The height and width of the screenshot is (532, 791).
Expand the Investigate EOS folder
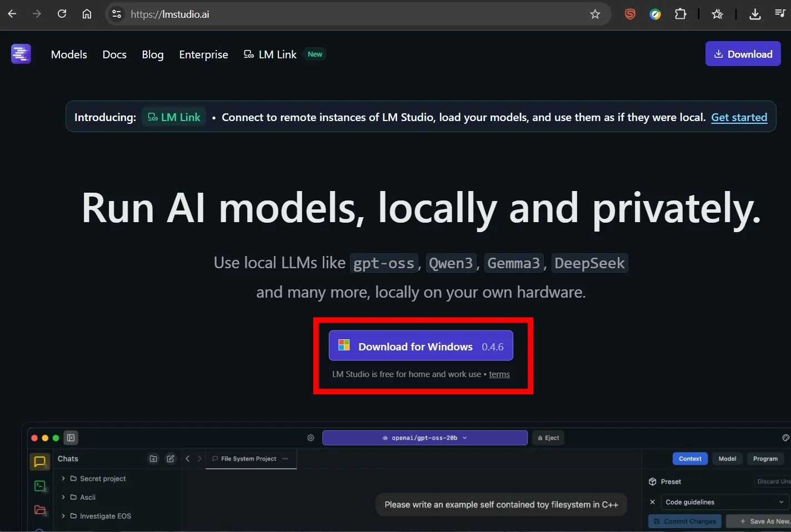[63, 516]
